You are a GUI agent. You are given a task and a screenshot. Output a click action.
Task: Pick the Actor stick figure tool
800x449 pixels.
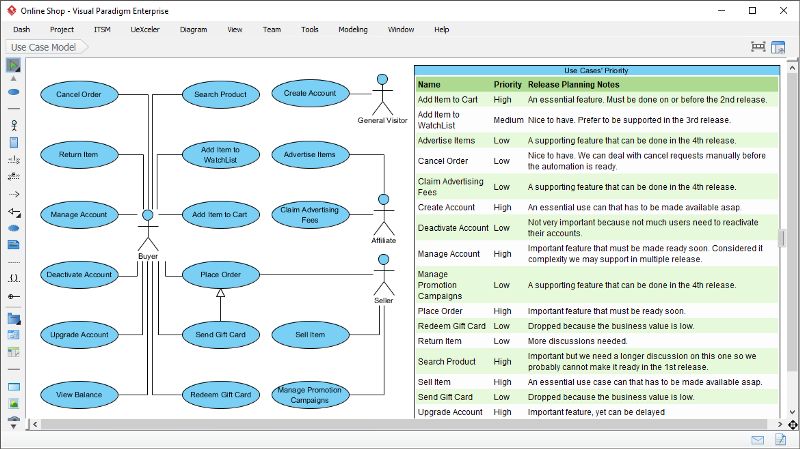(x=14, y=125)
